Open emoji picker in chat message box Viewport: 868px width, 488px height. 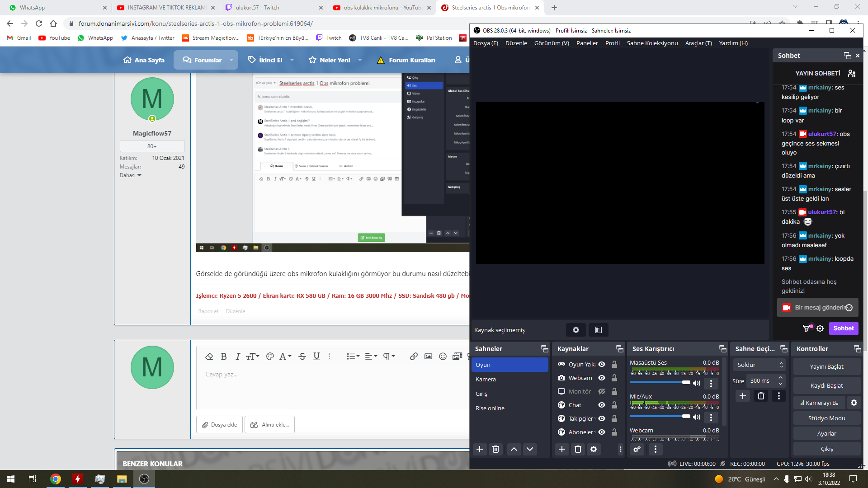(x=849, y=308)
